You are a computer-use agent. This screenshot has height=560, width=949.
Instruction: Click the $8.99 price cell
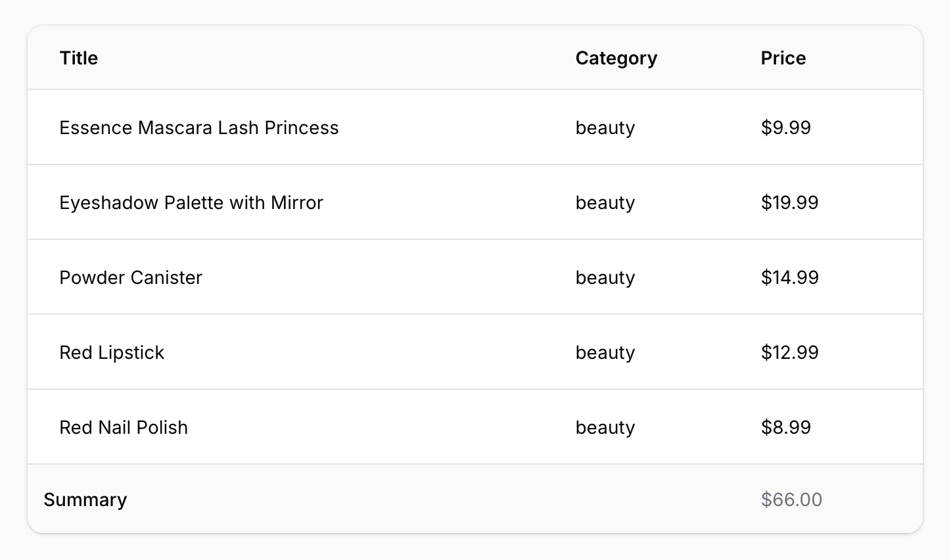click(x=785, y=427)
